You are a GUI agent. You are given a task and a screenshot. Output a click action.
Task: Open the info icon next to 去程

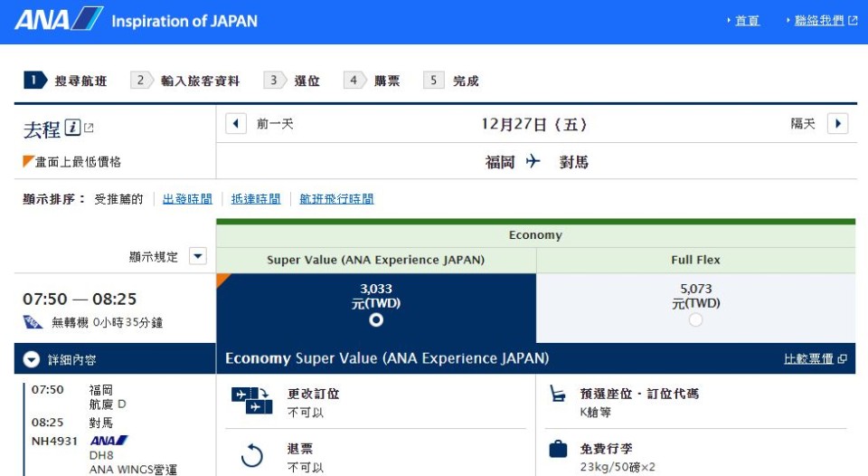(72, 128)
